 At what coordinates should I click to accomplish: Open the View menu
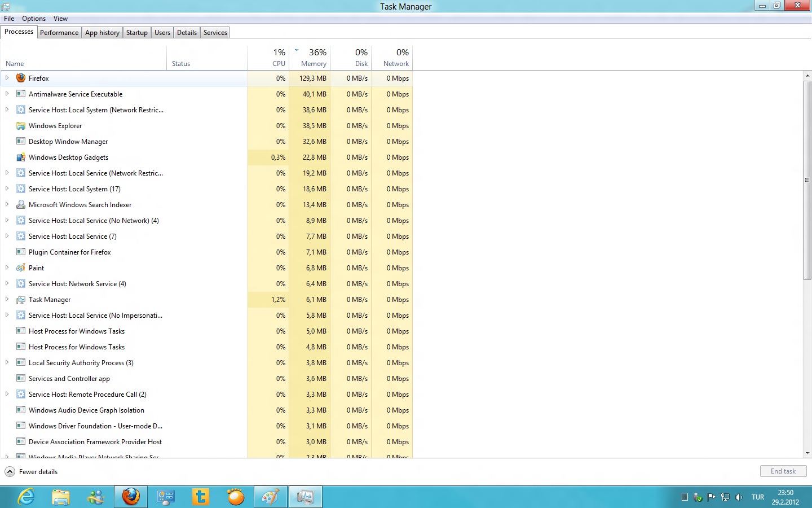(60, 19)
